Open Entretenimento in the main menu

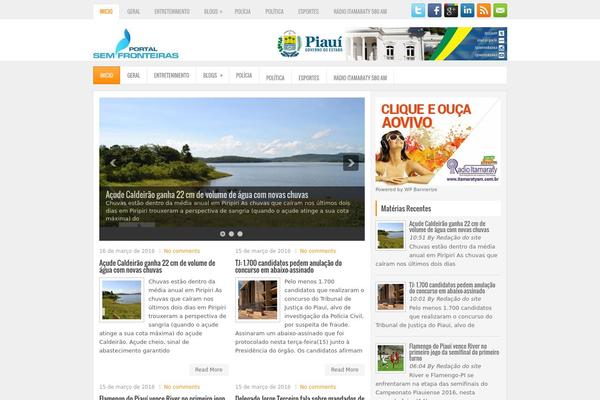(x=171, y=75)
